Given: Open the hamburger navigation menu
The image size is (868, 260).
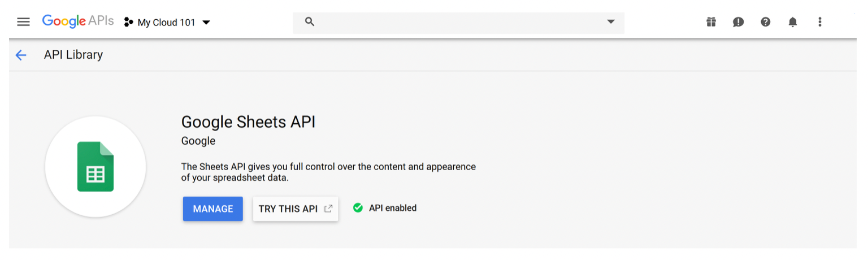Looking at the screenshot, I should coord(23,22).
